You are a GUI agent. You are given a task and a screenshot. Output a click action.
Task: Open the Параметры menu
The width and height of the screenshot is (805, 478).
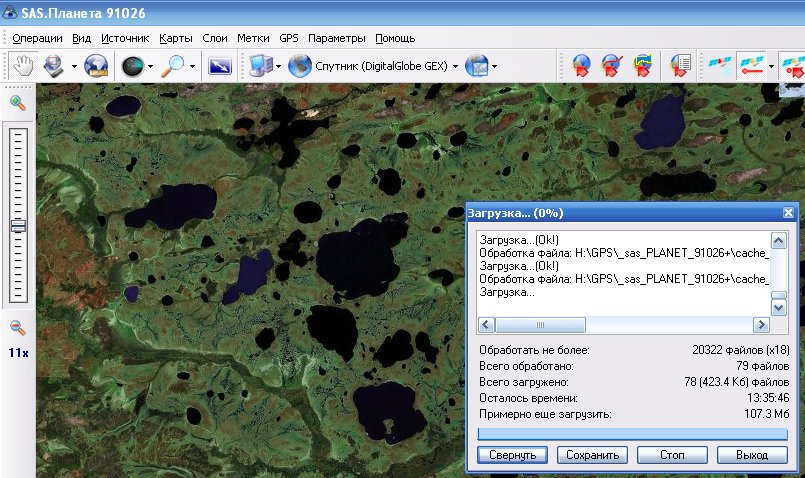pyautogui.click(x=336, y=38)
